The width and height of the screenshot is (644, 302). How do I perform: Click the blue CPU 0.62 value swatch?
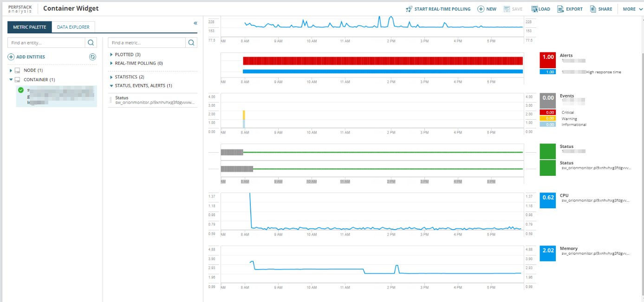548,200
